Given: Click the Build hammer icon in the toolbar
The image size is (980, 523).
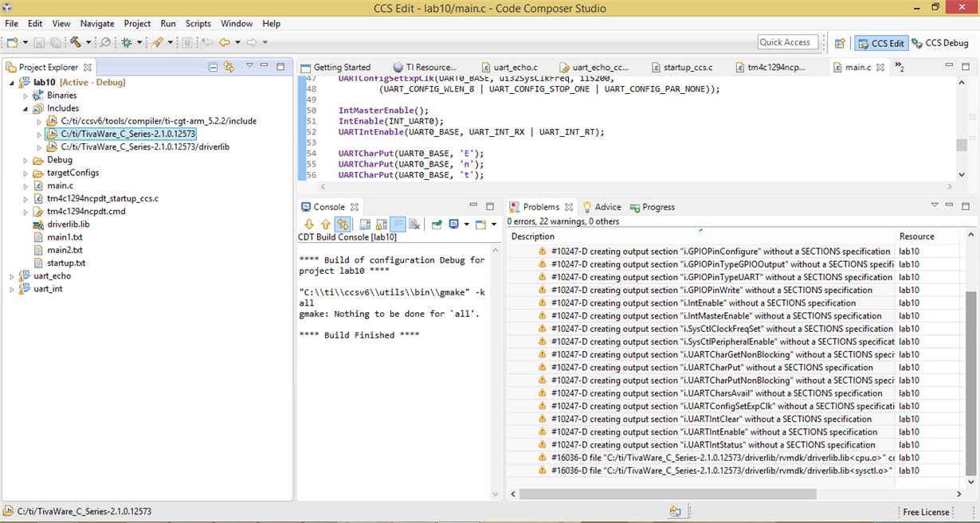Looking at the screenshot, I should (75, 42).
